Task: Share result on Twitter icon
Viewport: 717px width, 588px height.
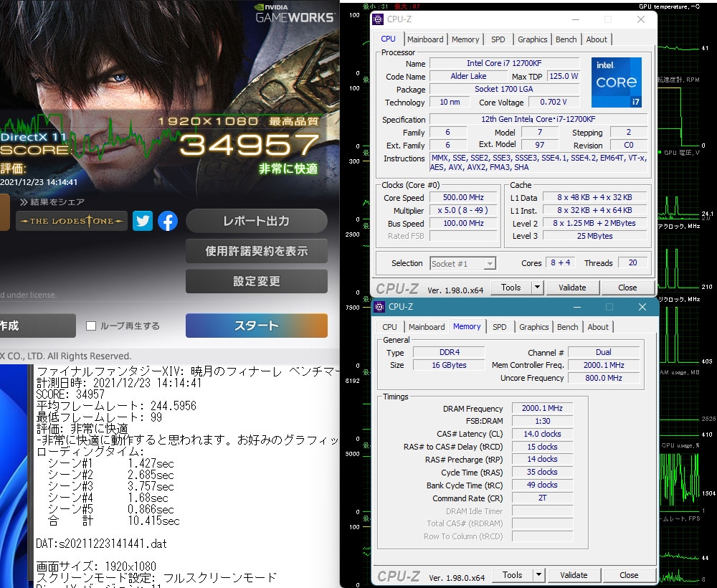Action: click(143, 222)
